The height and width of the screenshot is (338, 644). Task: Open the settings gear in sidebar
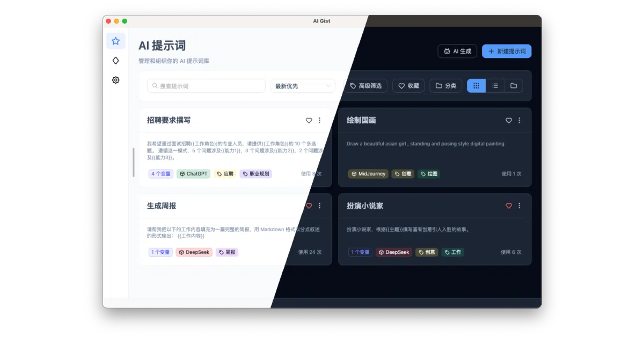click(x=115, y=80)
